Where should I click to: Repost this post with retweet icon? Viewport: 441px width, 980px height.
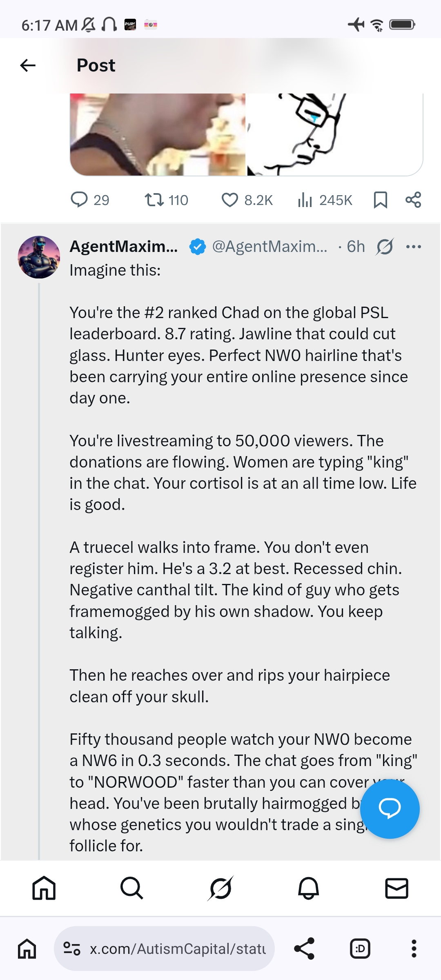coord(154,200)
